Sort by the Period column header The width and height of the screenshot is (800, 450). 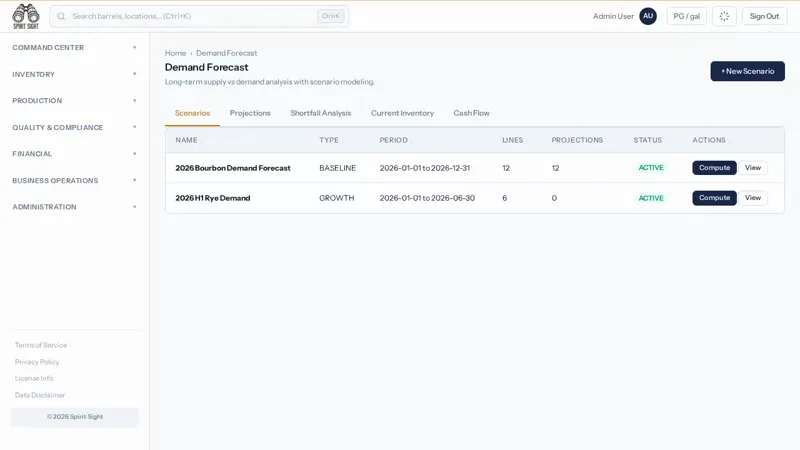pos(393,140)
